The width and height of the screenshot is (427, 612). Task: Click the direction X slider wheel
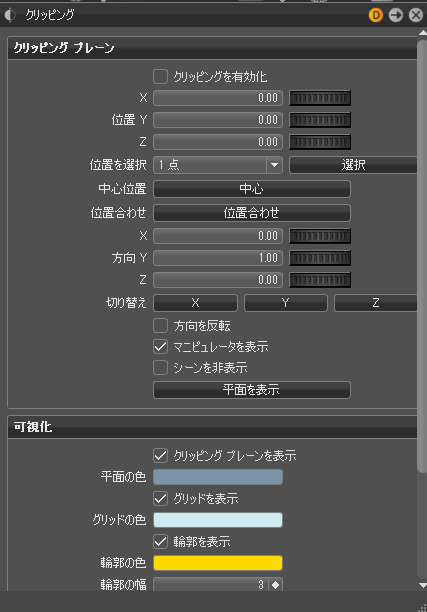[320, 236]
